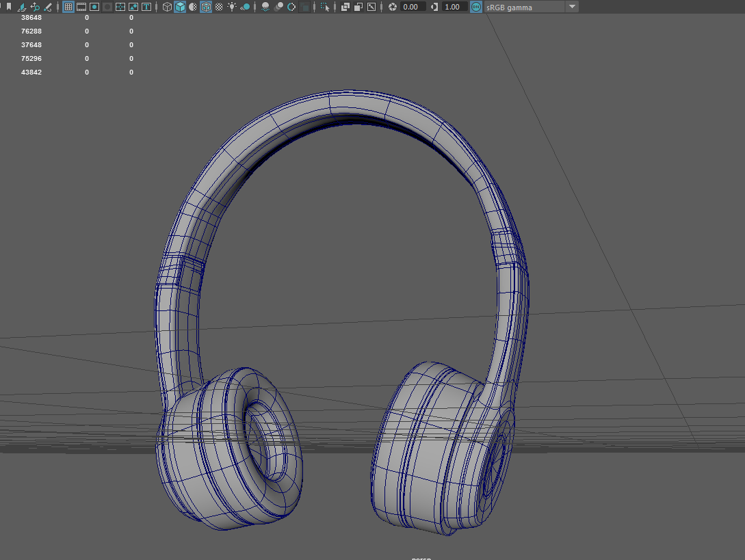Click the isolate select icon
745x560 pixels.
[x=325, y=7]
